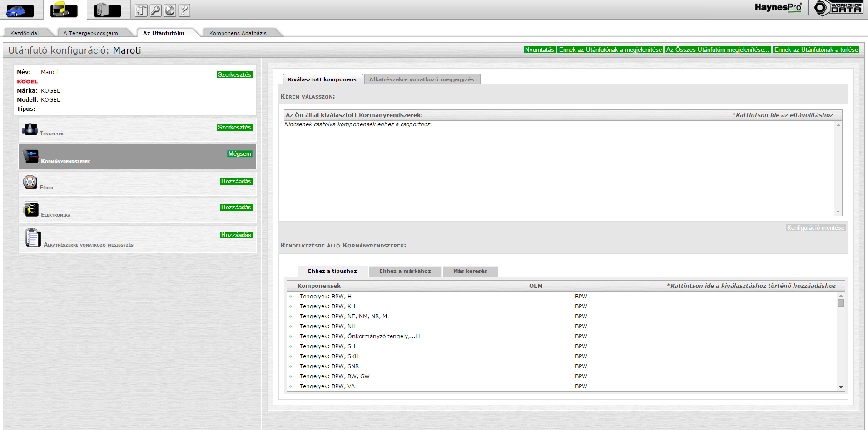The width and height of the screenshot is (868, 430).
Task: Open the Kezdőoldal tab
Action: 25,33
